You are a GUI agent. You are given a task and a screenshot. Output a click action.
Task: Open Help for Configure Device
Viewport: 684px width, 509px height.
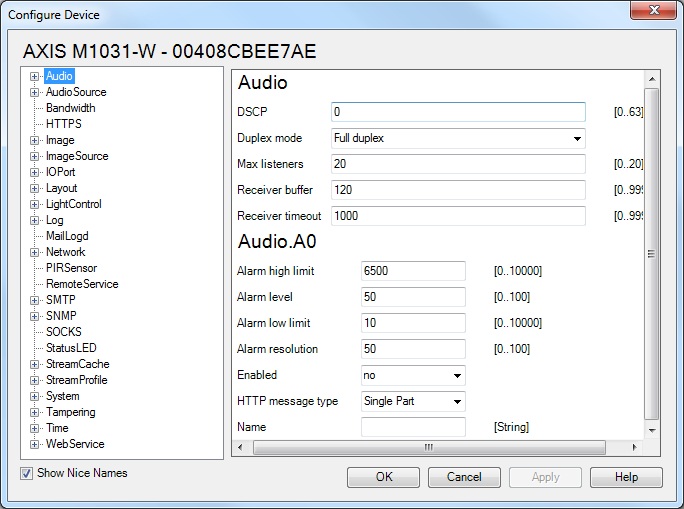(x=626, y=477)
